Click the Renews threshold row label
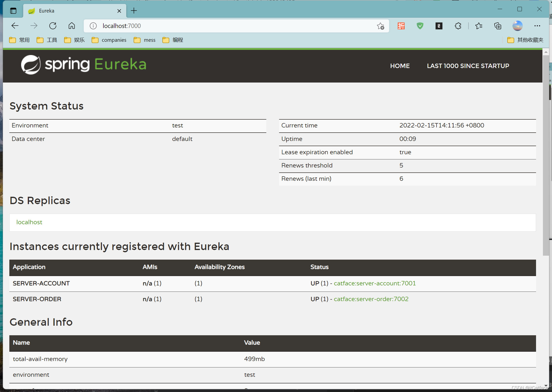This screenshot has width=552, height=392. point(307,166)
